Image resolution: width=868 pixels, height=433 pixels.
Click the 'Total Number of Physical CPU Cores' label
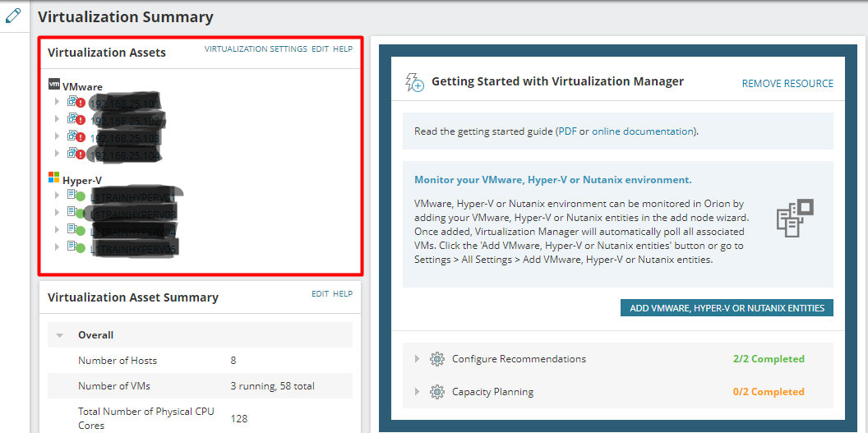pos(146,419)
